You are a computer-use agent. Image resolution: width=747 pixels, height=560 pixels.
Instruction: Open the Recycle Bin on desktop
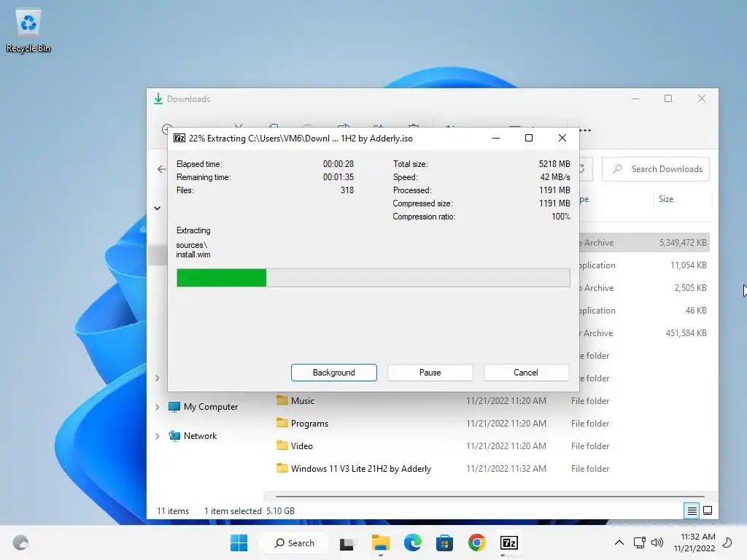click(28, 31)
